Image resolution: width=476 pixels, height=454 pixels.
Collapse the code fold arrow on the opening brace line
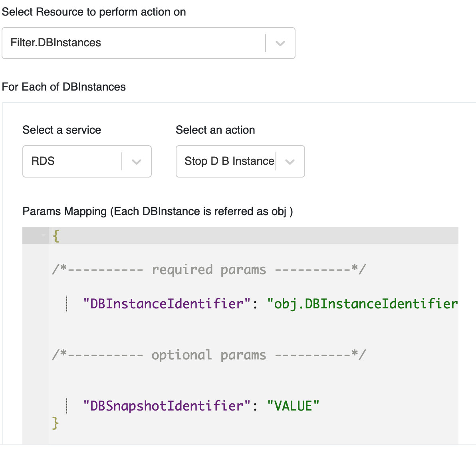coord(44,235)
